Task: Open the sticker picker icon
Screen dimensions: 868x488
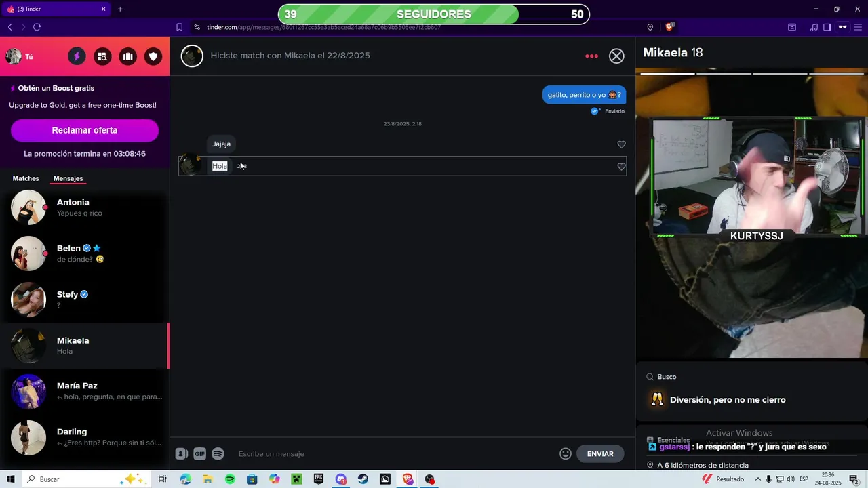Action: click(181, 454)
